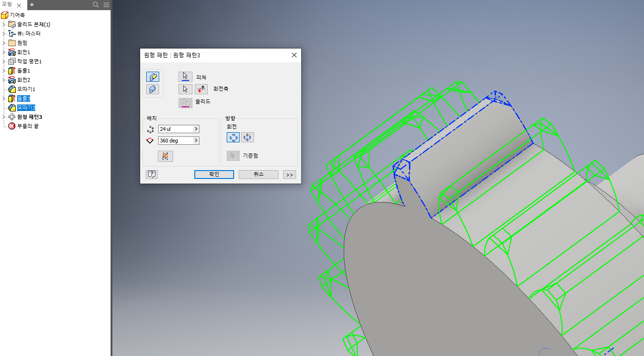Expand more options with >> button
Image resolution: width=644 pixels, height=356 pixels.
point(290,174)
